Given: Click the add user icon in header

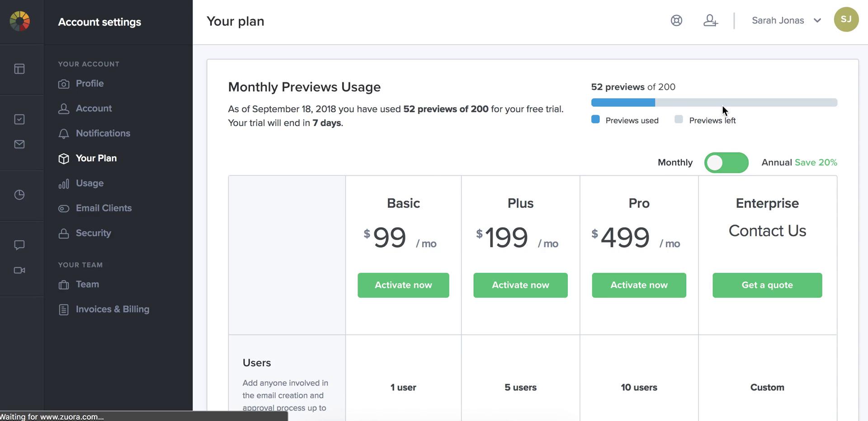Looking at the screenshot, I should 710,20.
